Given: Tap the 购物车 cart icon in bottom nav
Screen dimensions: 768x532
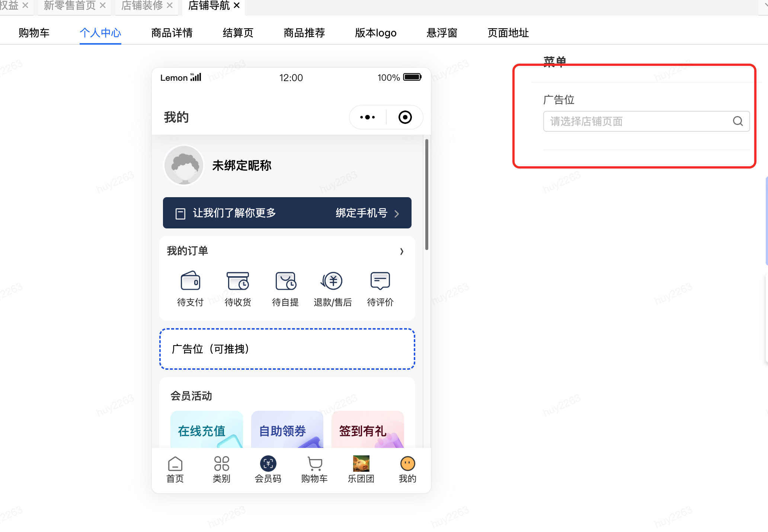Looking at the screenshot, I should tap(315, 464).
